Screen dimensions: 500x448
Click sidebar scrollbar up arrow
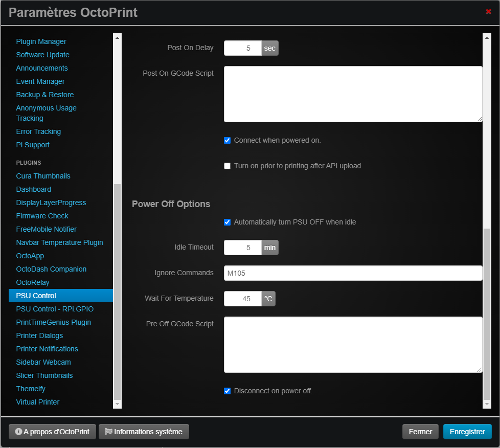coord(118,38)
